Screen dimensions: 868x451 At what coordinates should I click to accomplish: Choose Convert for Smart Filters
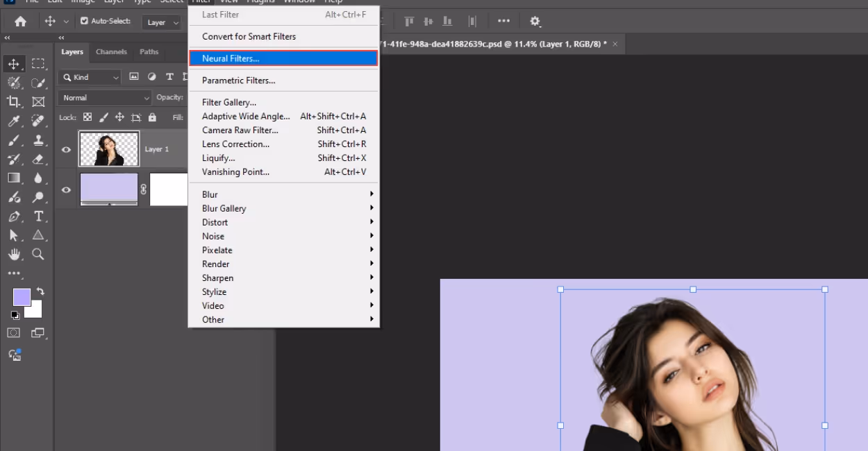(x=284, y=36)
